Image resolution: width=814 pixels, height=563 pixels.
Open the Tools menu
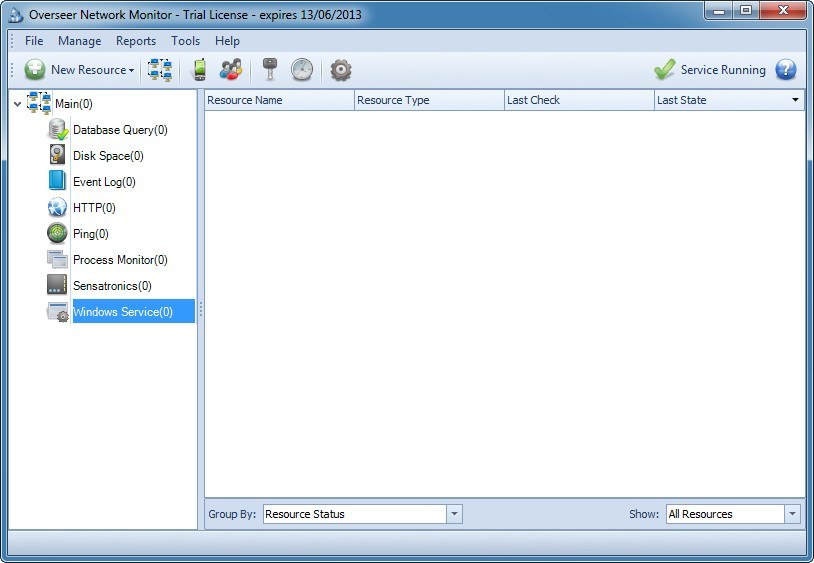click(185, 41)
